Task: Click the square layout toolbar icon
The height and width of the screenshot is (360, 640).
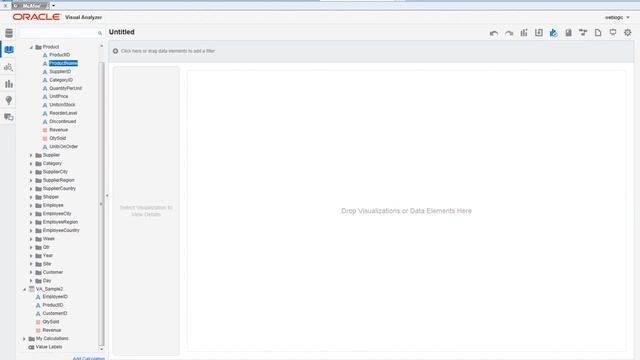Action: (x=539, y=33)
